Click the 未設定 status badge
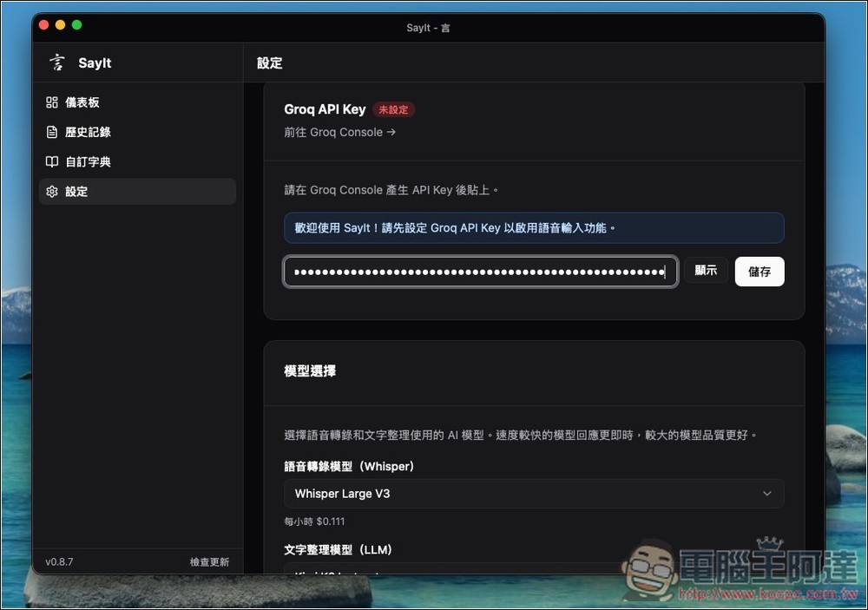The width and height of the screenshot is (868, 610). point(393,109)
